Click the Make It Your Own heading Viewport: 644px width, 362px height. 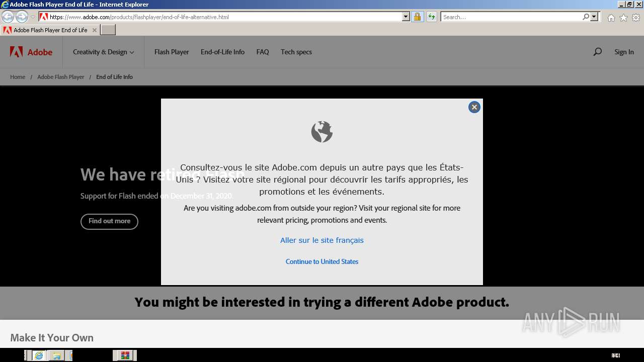coord(52,338)
